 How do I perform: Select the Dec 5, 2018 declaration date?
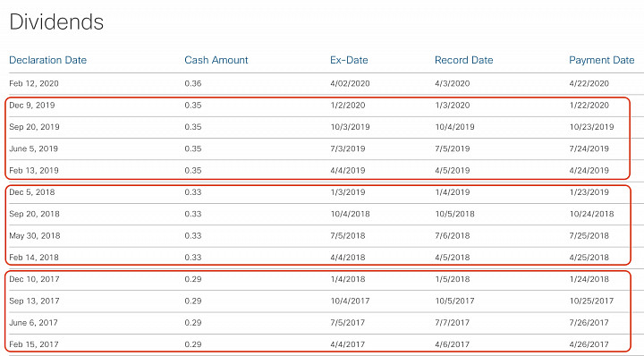[x=31, y=192]
